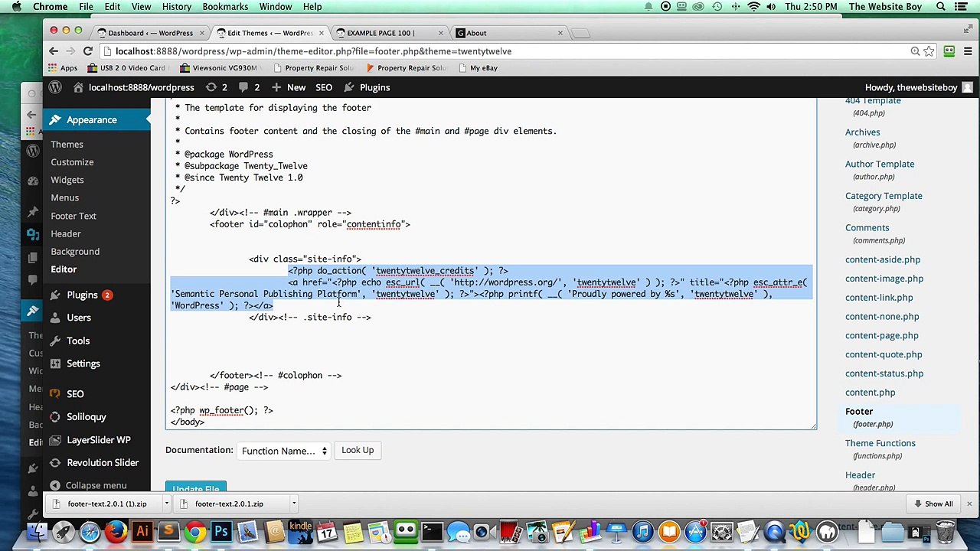Image resolution: width=980 pixels, height=551 pixels.
Task: Open the File menu
Action: click(x=86, y=7)
